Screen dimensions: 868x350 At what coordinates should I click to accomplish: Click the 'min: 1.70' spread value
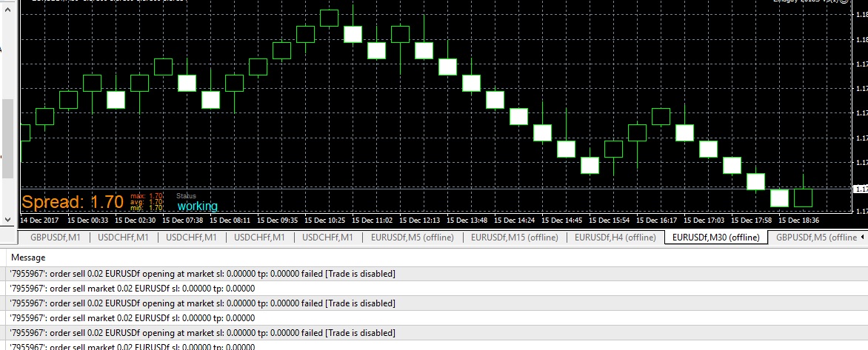[147, 209]
